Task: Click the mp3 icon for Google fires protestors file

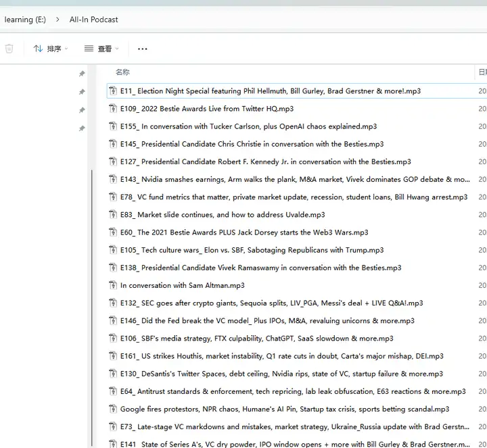Action: click(x=113, y=409)
